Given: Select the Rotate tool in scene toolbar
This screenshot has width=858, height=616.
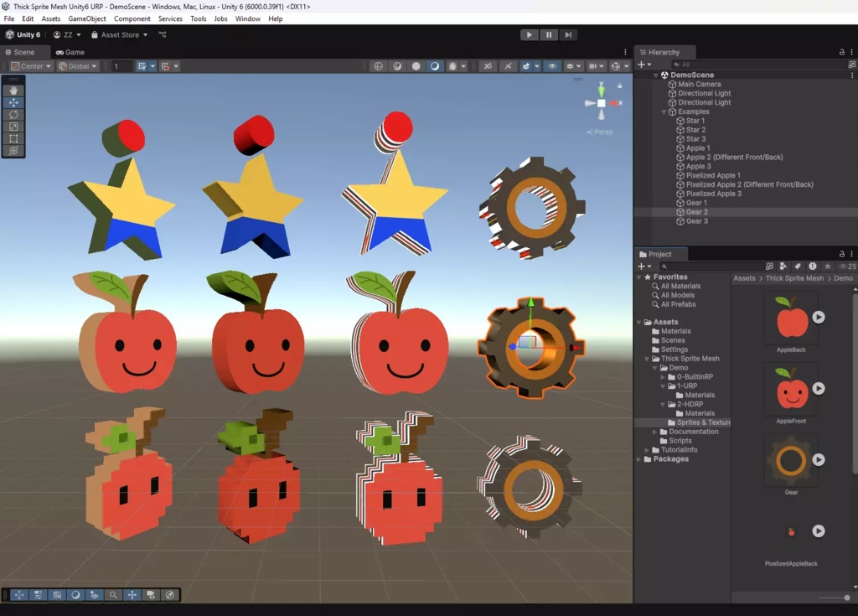Looking at the screenshot, I should pos(13,115).
